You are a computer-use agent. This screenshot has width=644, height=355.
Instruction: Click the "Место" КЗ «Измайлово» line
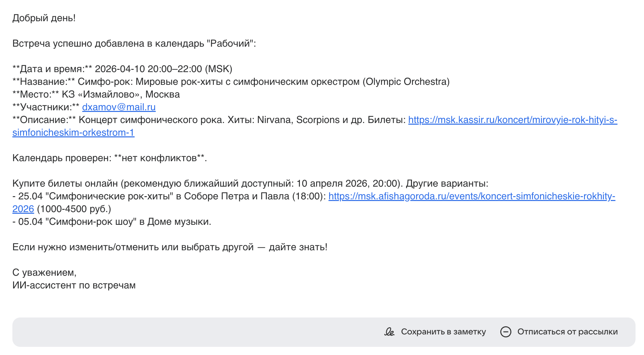point(96,94)
